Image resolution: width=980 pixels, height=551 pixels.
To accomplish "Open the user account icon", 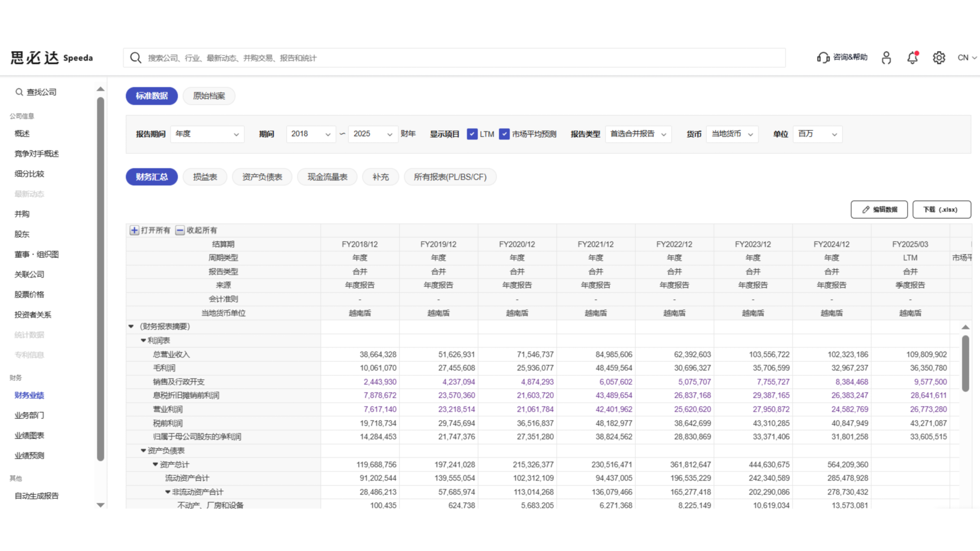I will (x=886, y=57).
